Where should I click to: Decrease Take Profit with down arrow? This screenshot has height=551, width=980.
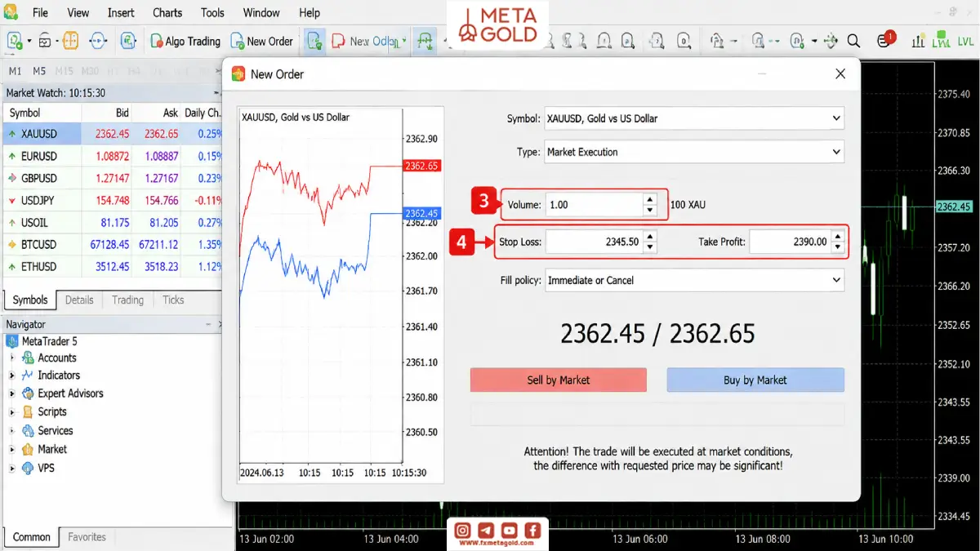[x=837, y=247]
